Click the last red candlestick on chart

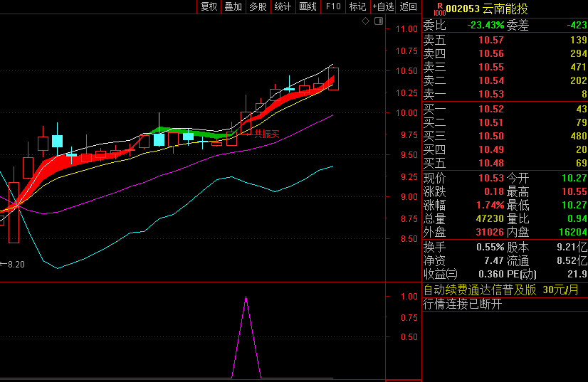[333, 79]
